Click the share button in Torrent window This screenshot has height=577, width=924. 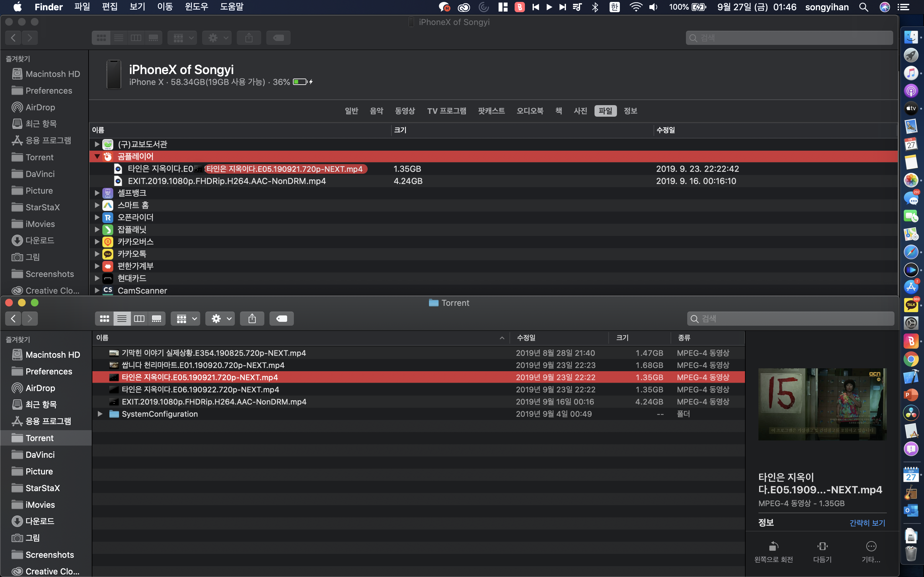(x=252, y=319)
